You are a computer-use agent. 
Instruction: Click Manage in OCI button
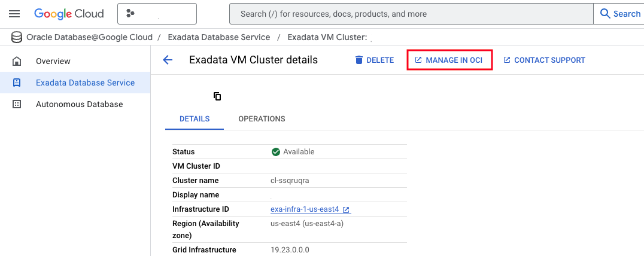click(449, 60)
